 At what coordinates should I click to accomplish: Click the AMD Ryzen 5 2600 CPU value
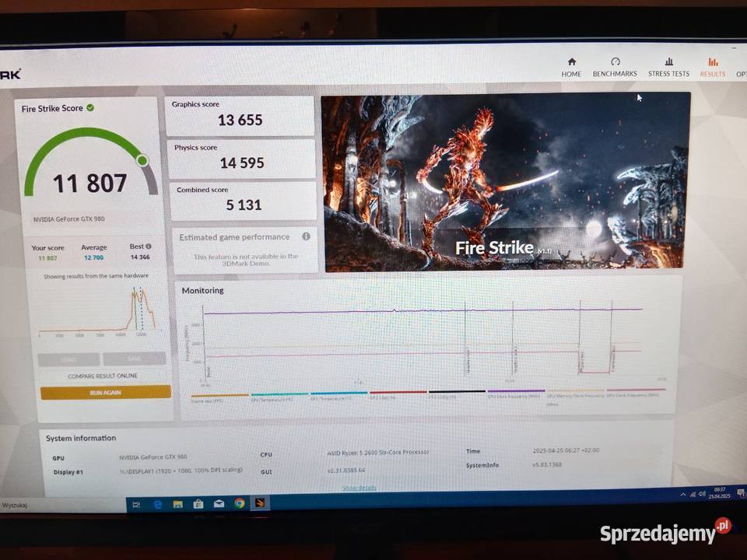378,453
